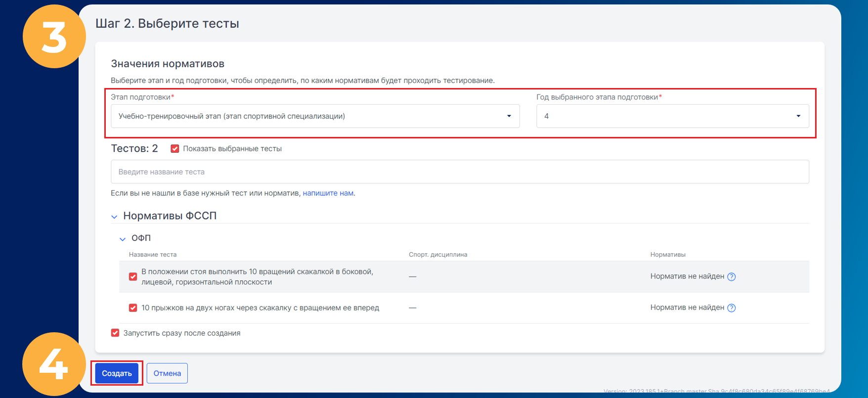Click the Тестов: 2 counter text

tap(134, 148)
